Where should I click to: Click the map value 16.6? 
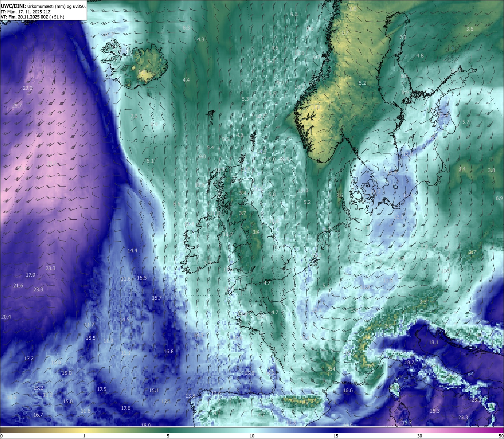(x=348, y=390)
